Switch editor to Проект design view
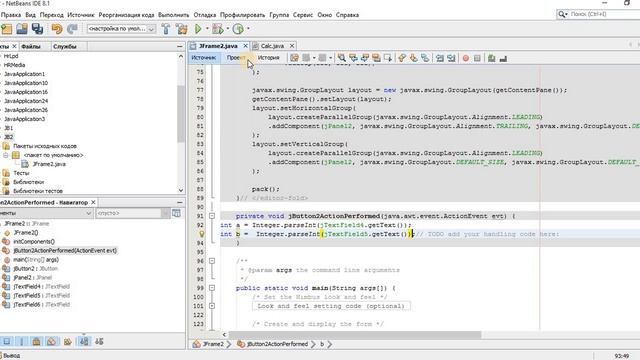Viewport: 640px width, 360px height. 236,58
